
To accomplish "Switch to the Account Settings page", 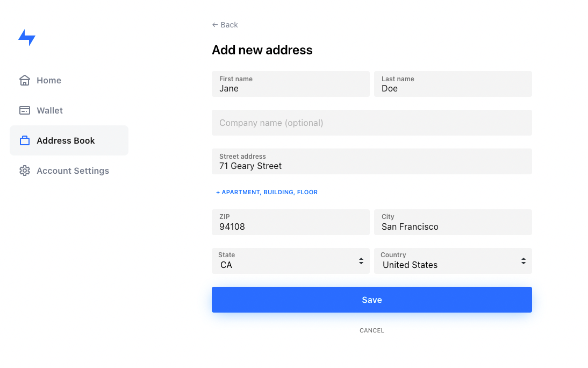I will click(73, 171).
